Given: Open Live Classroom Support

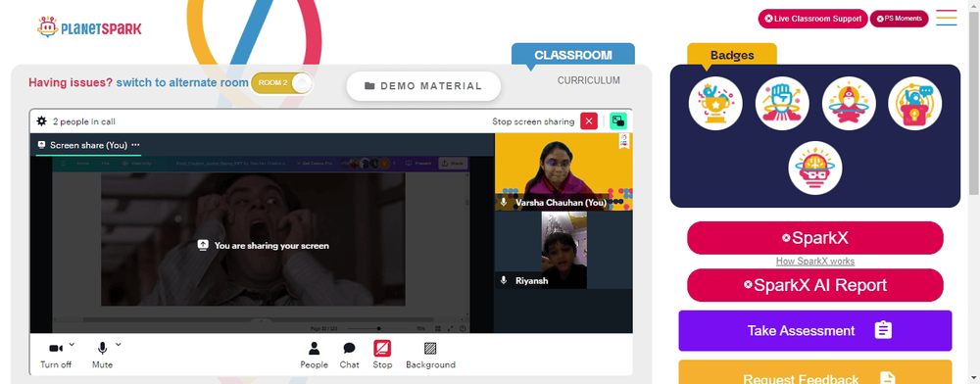Looking at the screenshot, I should (x=813, y=19).
